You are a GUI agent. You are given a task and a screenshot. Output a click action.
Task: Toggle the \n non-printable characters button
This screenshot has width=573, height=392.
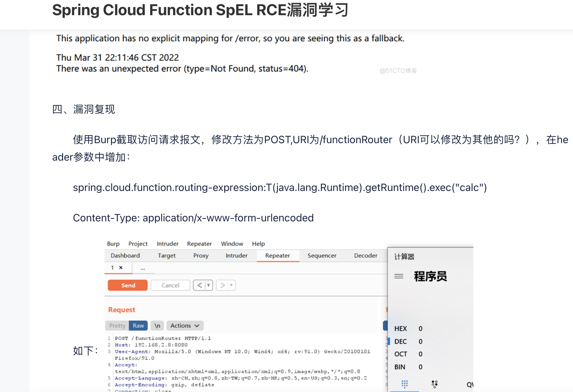pyautogui.click(x=157, y=326)
